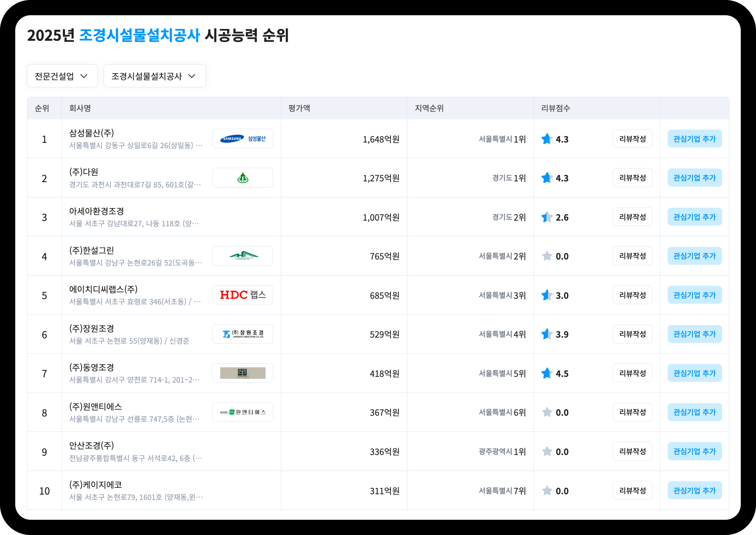Click 리뷰작성 for (주)다원

point(633,178)
